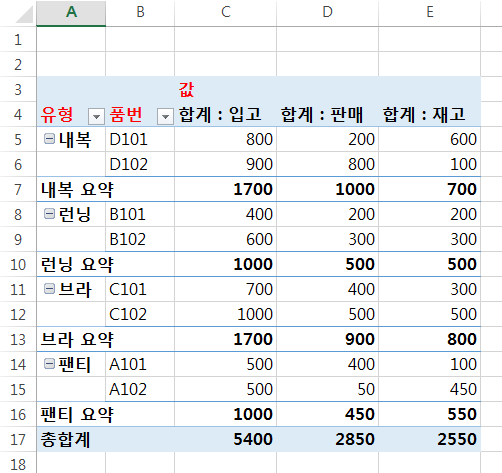Click the 유형 field header text
The height and width of the screenshot is (473, 502).
click(x=57, y=115)
